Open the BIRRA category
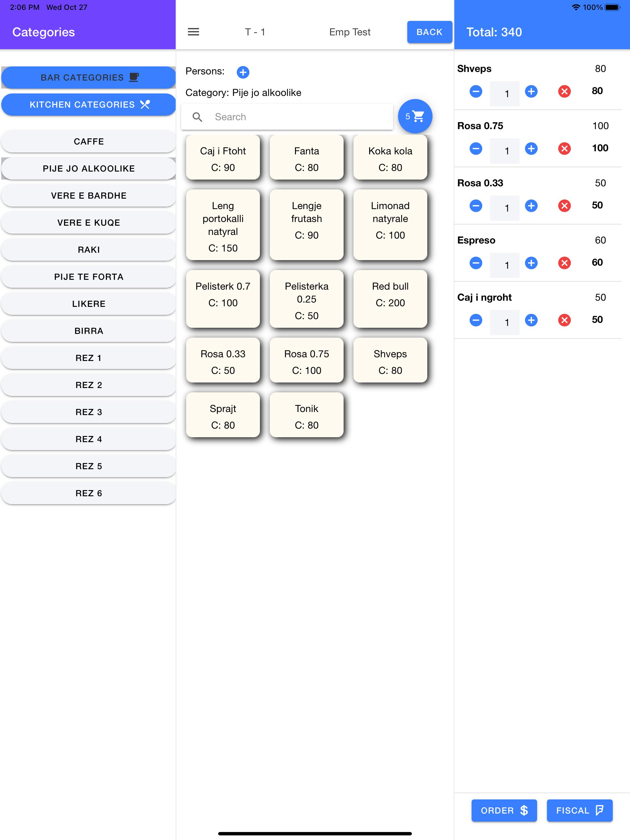630x840 pixels. pos(89,331)
